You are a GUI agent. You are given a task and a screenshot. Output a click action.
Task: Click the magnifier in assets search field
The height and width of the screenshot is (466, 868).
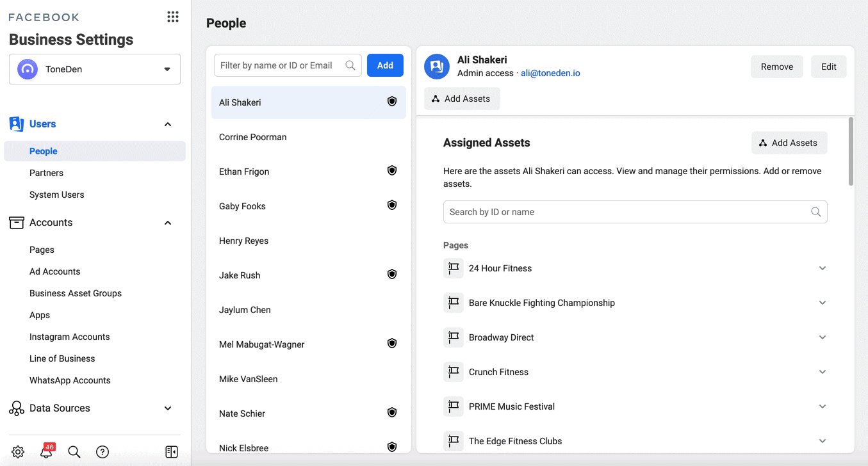click(816, 212)
